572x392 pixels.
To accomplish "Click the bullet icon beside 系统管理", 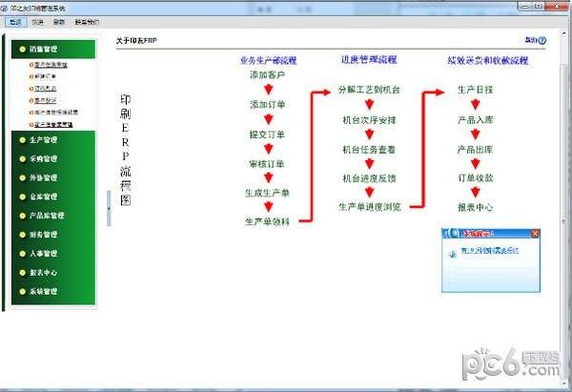I will pos(20,292).
